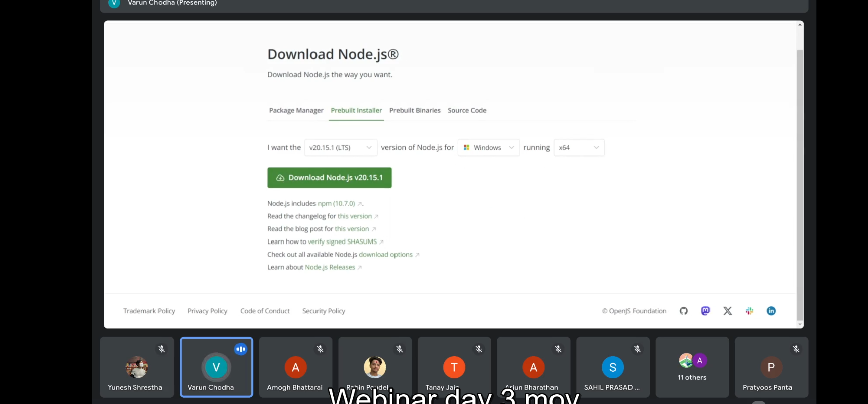This screenshot has width=868, height=404.
Task: Open the blog post 'this version' link
Action: click(x=352, y=229)
